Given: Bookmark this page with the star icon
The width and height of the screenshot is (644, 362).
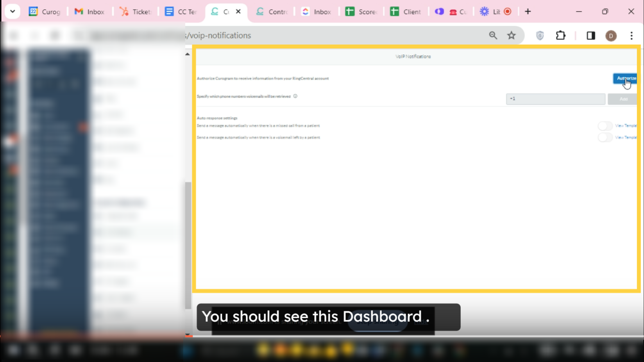Looking at the screenshot, I should click(x=511, y=36).
